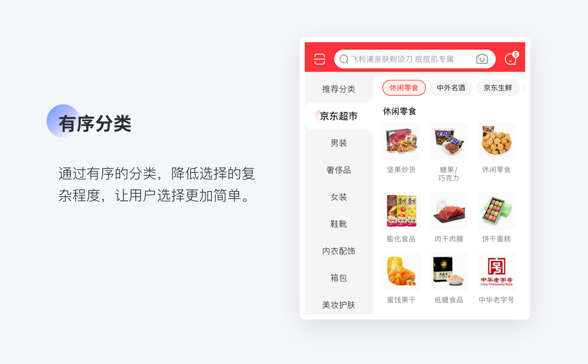Viewport: 588px width, 364px height.
Task: Open 中华老字号 logo category
Action: (496, 272)
